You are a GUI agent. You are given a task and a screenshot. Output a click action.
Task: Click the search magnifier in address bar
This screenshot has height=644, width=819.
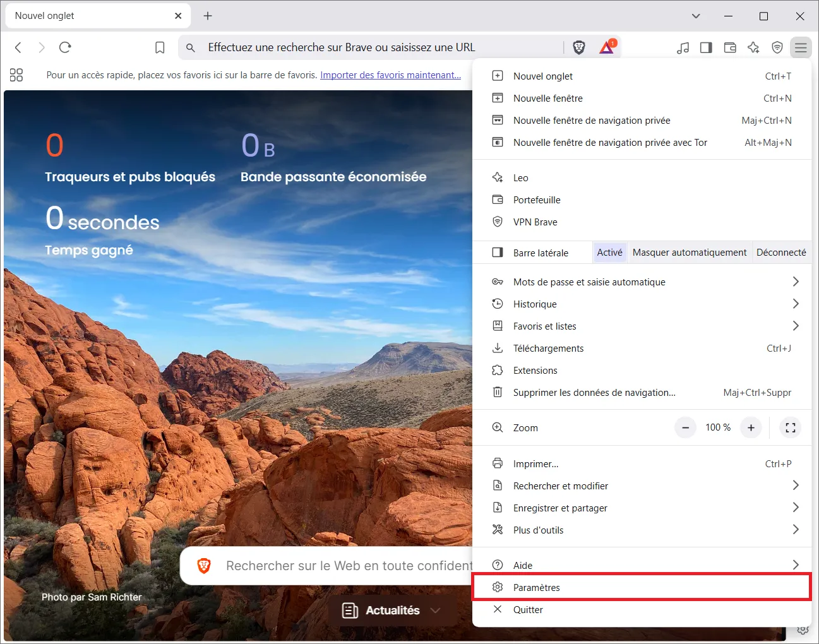coord(191,47)
